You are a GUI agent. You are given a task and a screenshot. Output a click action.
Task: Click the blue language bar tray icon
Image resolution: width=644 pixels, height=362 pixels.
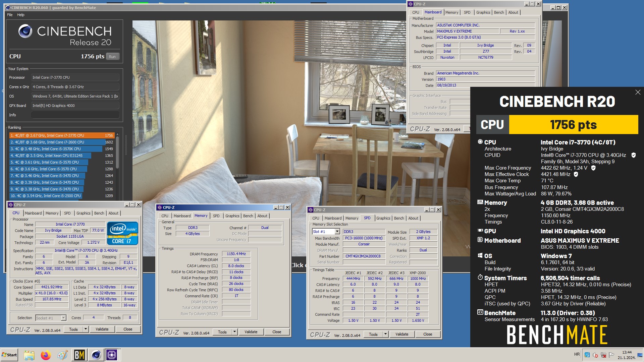pos(587,355)
